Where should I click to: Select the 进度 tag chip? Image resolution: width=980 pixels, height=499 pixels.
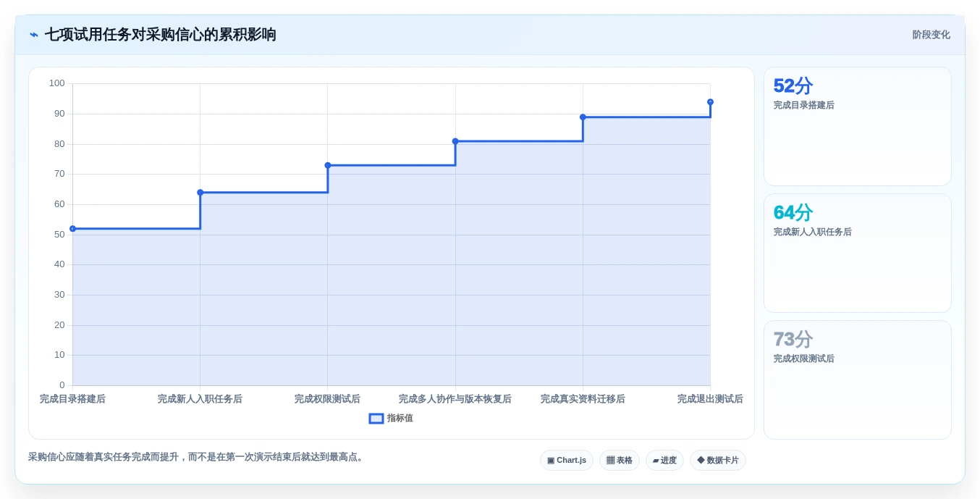tap(664, 461)
